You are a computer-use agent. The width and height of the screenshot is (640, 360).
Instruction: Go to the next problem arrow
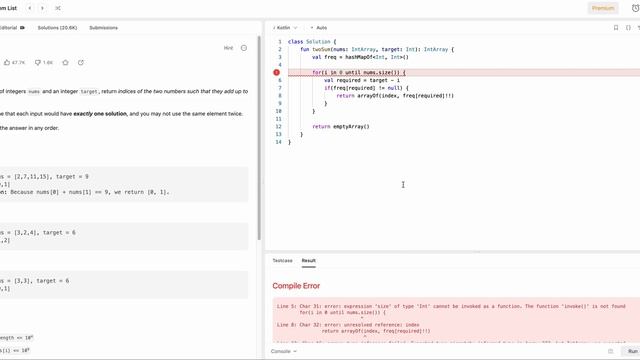[x=42, y=8]
